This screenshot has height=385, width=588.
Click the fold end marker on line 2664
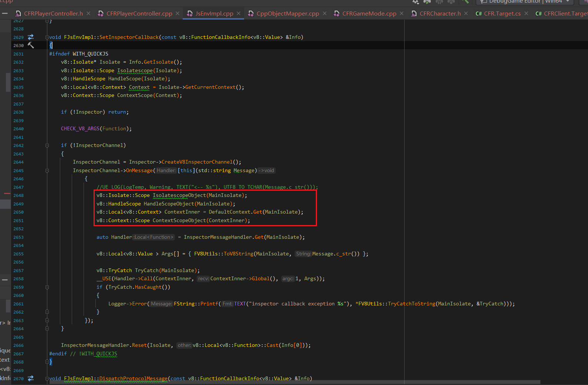click(47, 328)
